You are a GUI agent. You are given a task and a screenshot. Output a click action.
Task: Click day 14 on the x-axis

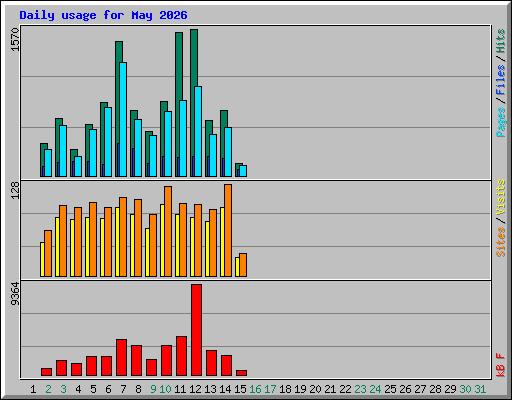(225, 389)
